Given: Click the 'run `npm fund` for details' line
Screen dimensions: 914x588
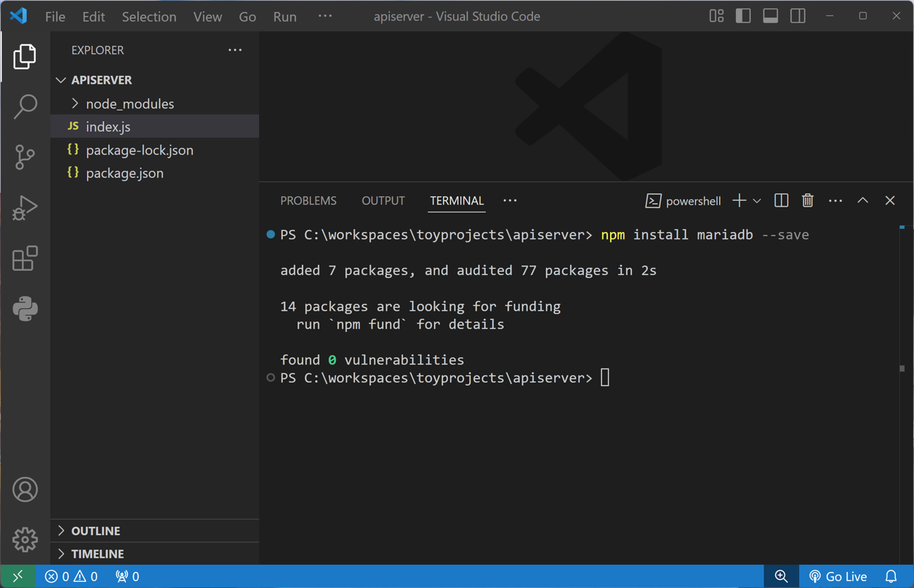Looking at the screenshot, I should pyautogui.click(x=400, y=324).
